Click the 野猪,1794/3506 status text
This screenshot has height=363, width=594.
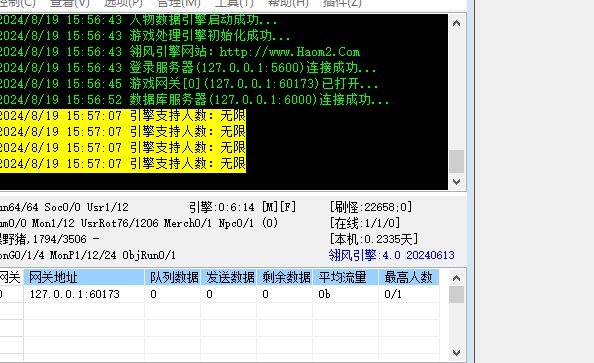click(45, 239)
